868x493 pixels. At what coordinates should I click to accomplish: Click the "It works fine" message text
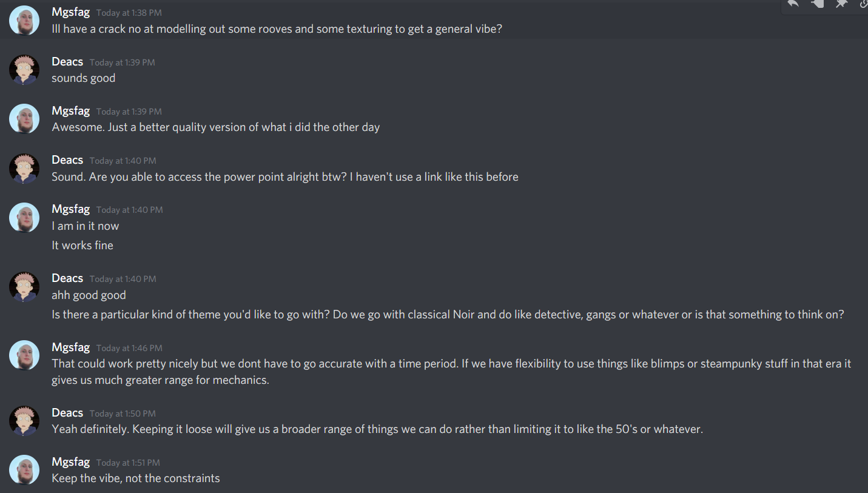(x=82, y=246)
